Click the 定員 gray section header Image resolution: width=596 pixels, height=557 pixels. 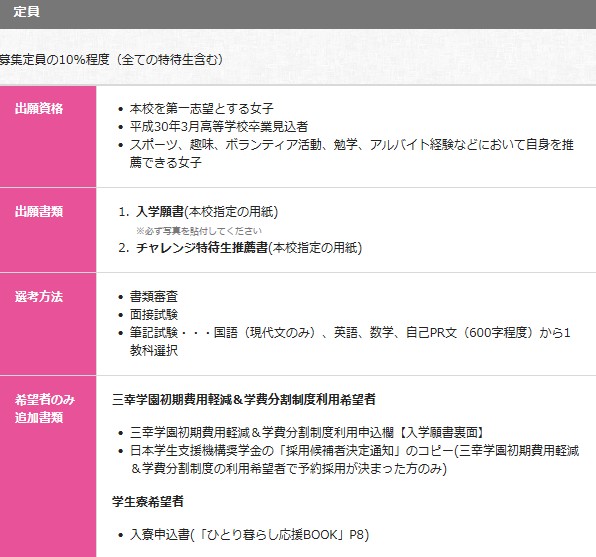point(298,14)
